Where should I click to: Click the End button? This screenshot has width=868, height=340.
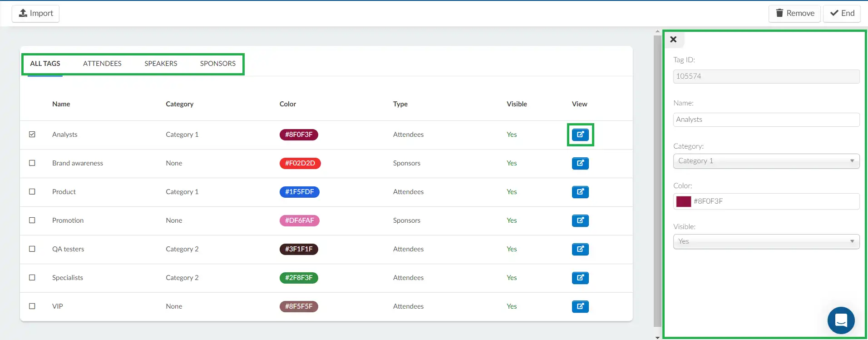(842, 13)
